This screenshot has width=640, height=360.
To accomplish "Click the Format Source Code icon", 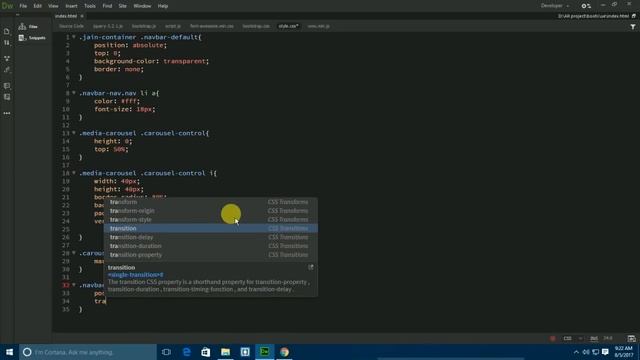I will pos(7,70).
